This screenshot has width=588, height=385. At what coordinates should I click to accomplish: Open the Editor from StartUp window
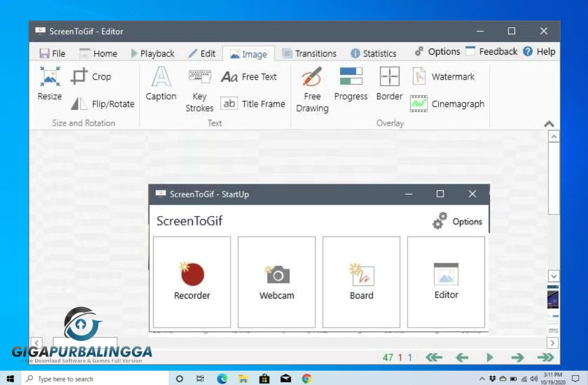(446, 282)
